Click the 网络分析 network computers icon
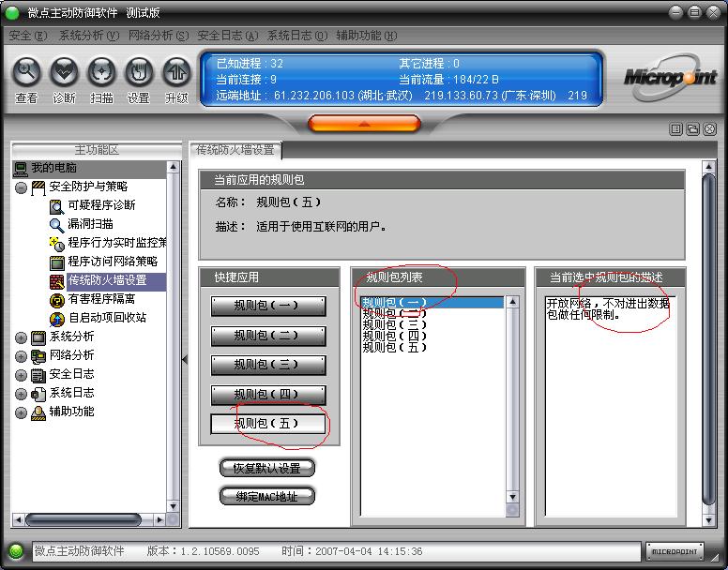Viewport: 728px width, 570px height. click(x=38, y=356)
